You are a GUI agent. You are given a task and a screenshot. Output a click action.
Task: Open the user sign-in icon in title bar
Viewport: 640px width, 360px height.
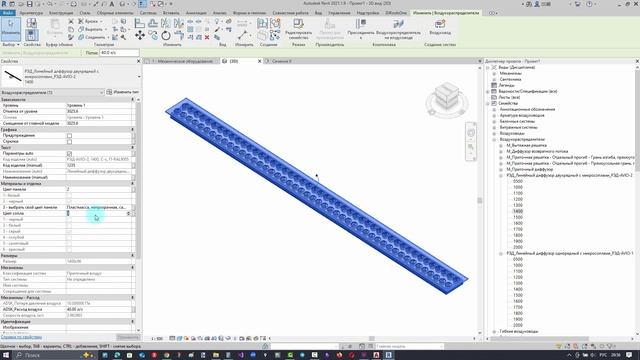click(538, 4)
